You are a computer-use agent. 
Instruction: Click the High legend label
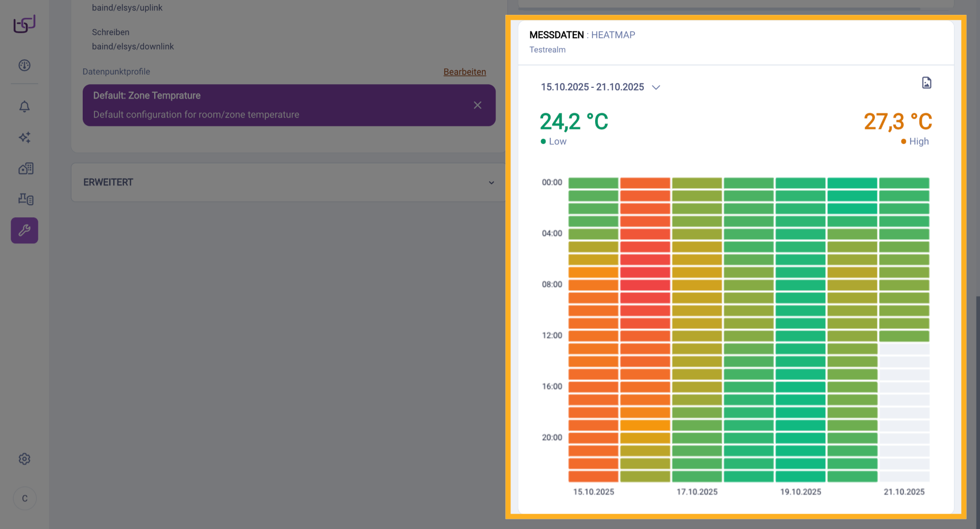click(918, 142)
